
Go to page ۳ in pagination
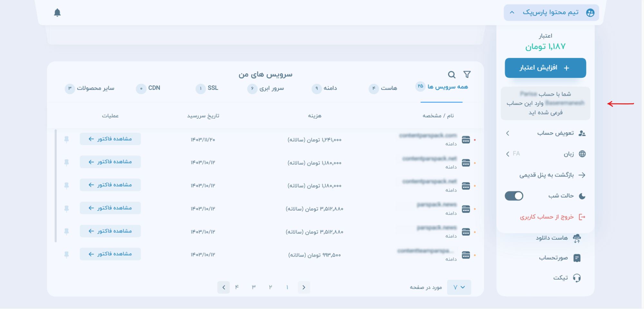254,287
